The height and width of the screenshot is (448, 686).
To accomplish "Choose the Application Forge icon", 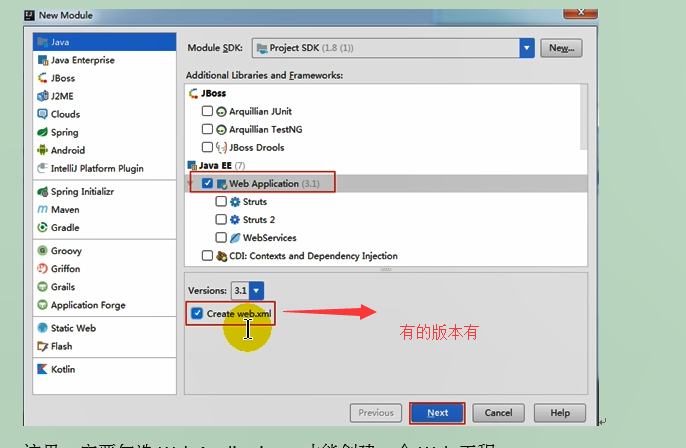I will 42,304.
